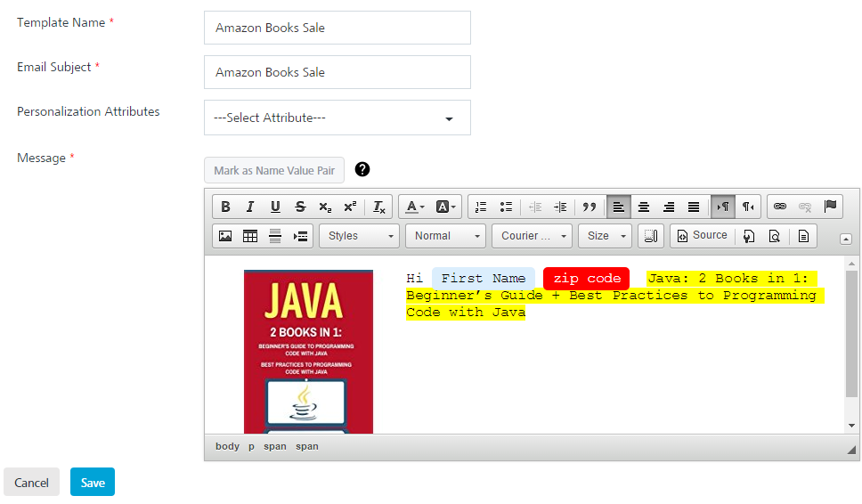Align text to the right
This screenshot has height=504, width=862.
tap(669, 207)
